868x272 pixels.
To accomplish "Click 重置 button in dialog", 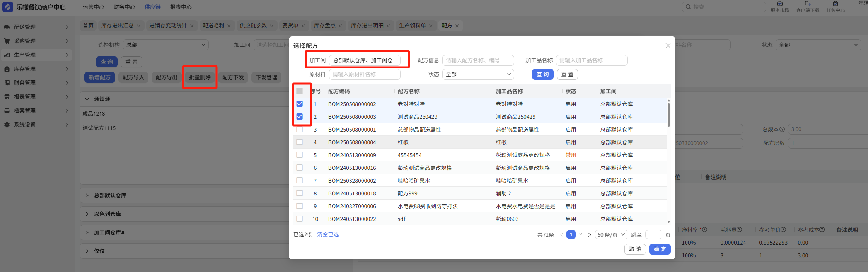I will pyautogui.click(x=567, y=74).
